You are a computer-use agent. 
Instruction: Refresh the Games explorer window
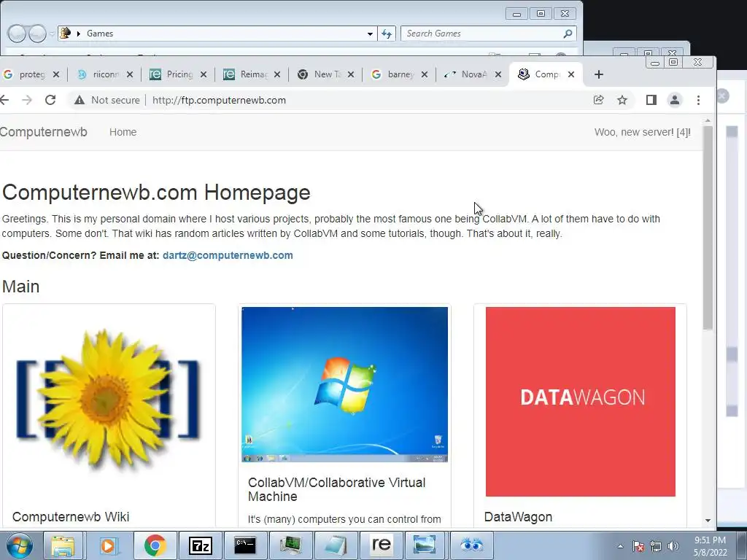pyautogui.click(x=387, y=34)
